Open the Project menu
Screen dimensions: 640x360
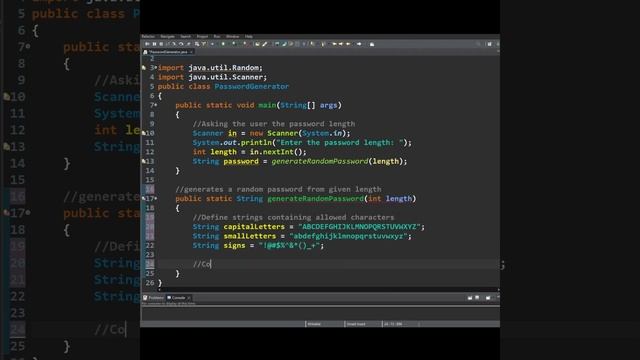(202, 36)
